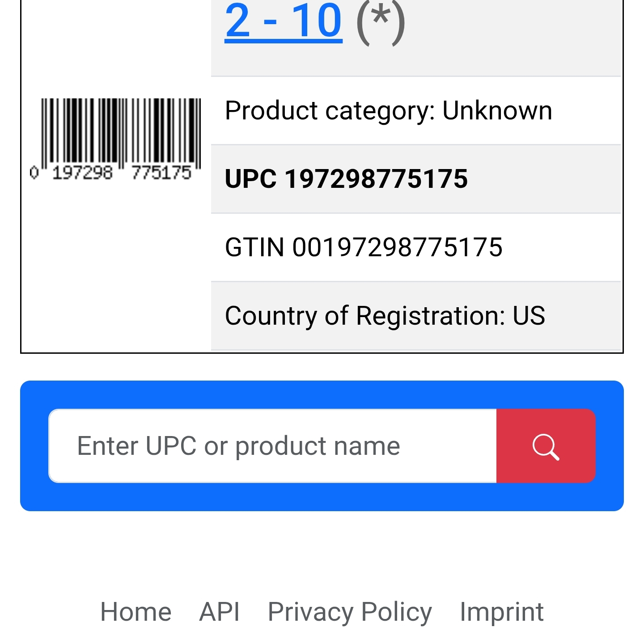Image resolution: width=644 pixels, height=644 pixels.
Task: Click the "Product category" label text
Action: (329, 110)
